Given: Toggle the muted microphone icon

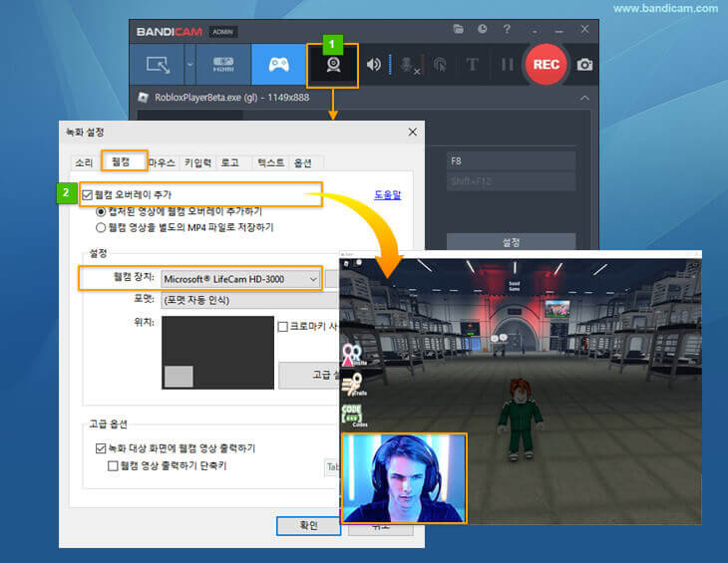Looking at the screenshot, I should [407, 65].
